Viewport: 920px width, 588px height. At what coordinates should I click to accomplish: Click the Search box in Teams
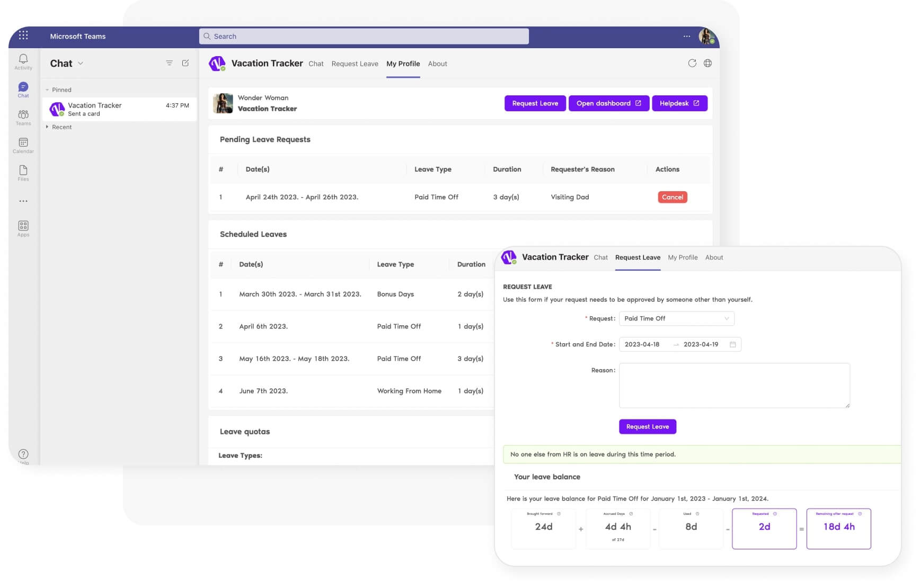[x=364, y=36]
